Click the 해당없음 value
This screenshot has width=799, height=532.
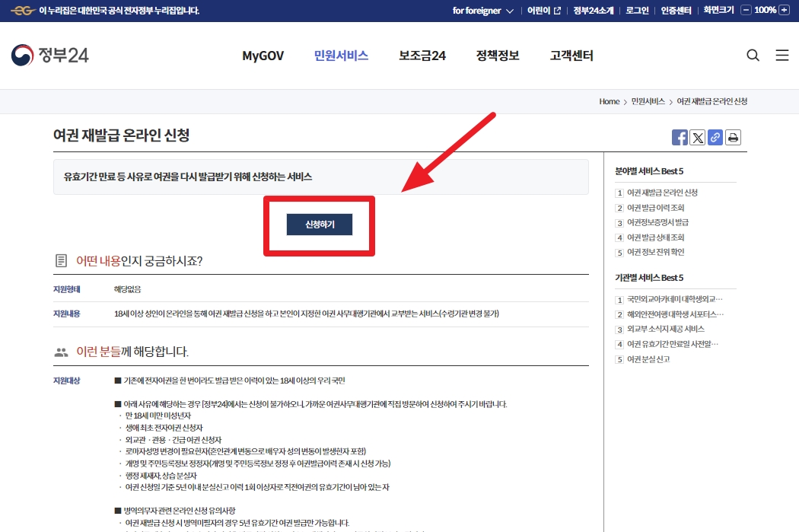click(x=127, y=289)
